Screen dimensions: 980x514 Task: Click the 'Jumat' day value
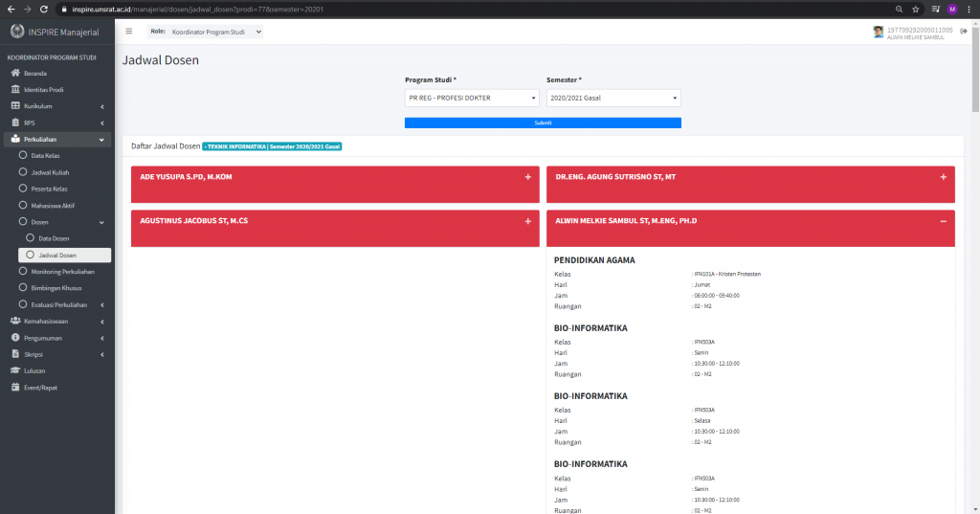click(x=702, y=284)
